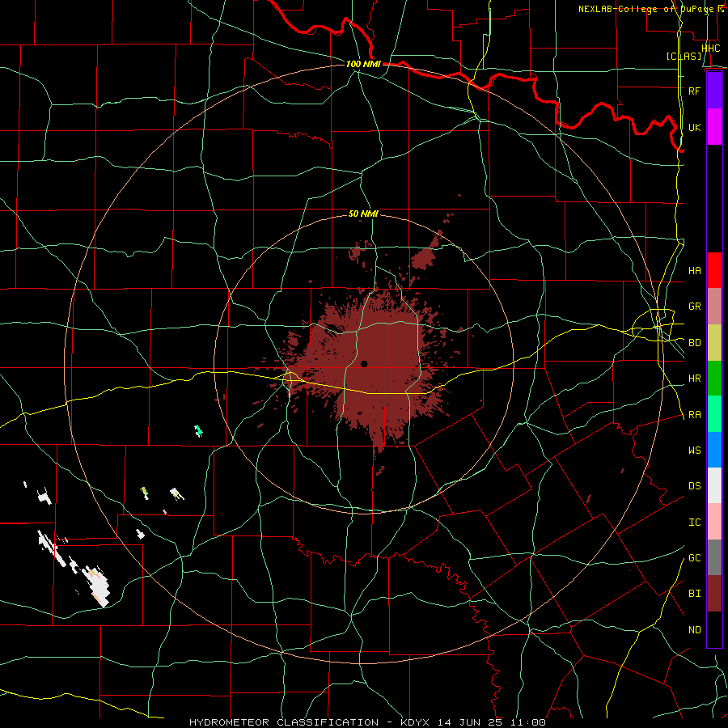This screenshot has width=728, height=728.
Task: Click the purple RF legend color swatch
Action: coord(714,91)
